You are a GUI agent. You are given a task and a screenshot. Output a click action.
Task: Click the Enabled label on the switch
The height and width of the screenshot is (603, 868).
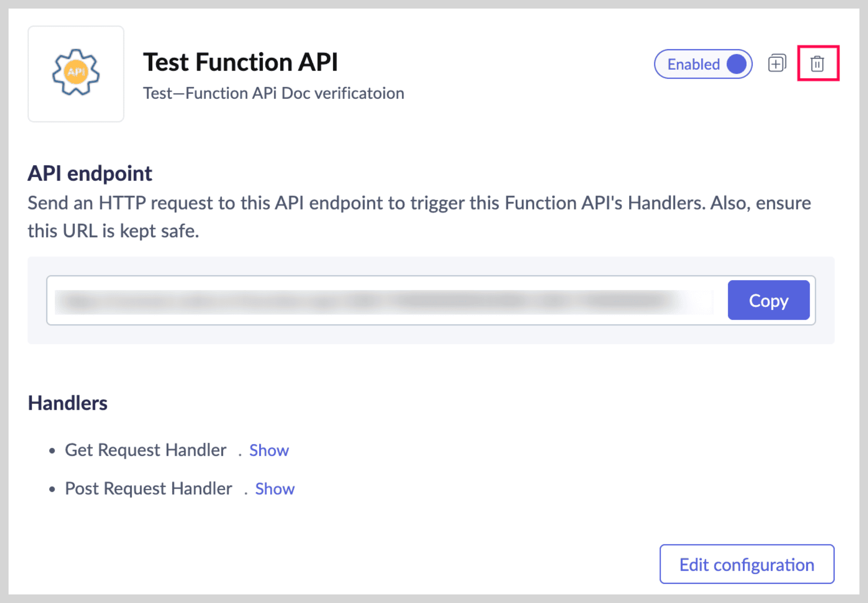[x=693, y=64]
